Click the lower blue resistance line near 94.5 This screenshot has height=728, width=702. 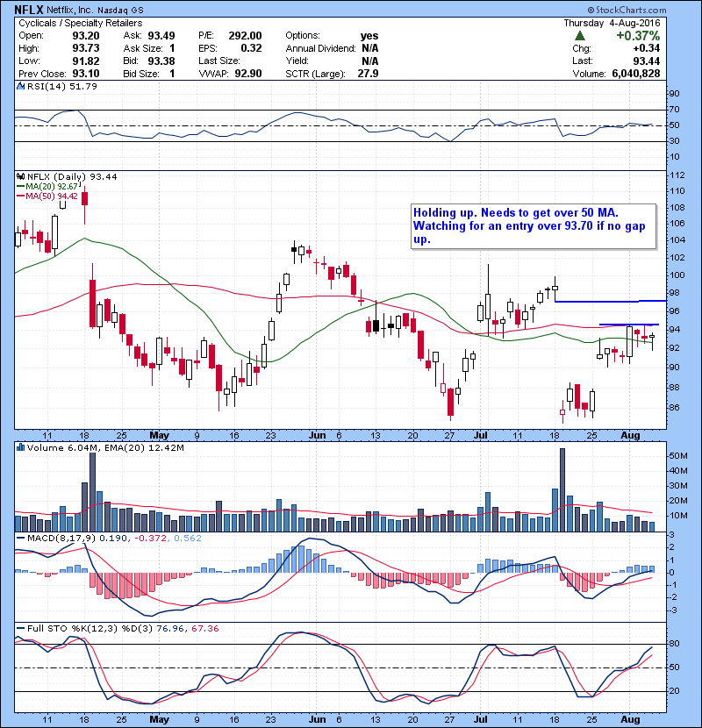coord(628,324)
